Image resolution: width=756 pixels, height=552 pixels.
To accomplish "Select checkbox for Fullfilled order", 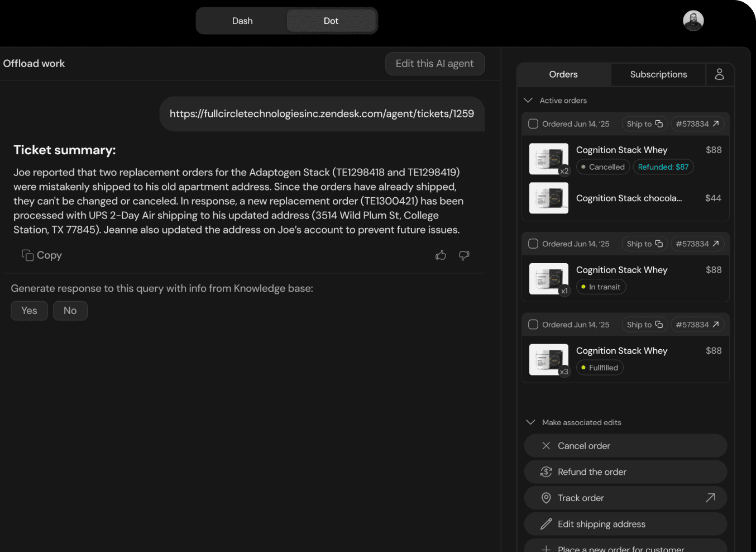I will pos(533,325).
